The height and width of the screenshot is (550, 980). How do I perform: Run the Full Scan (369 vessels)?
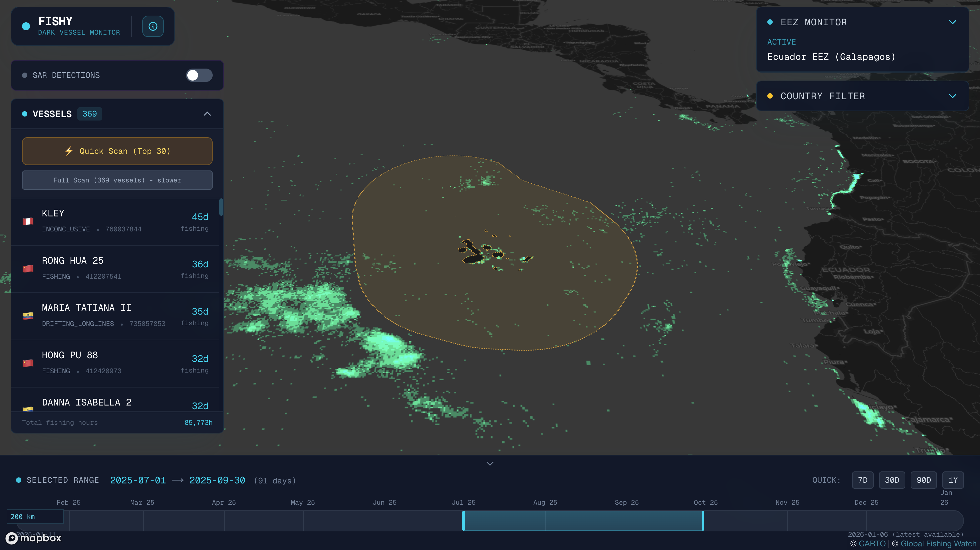tap(117, 180)
